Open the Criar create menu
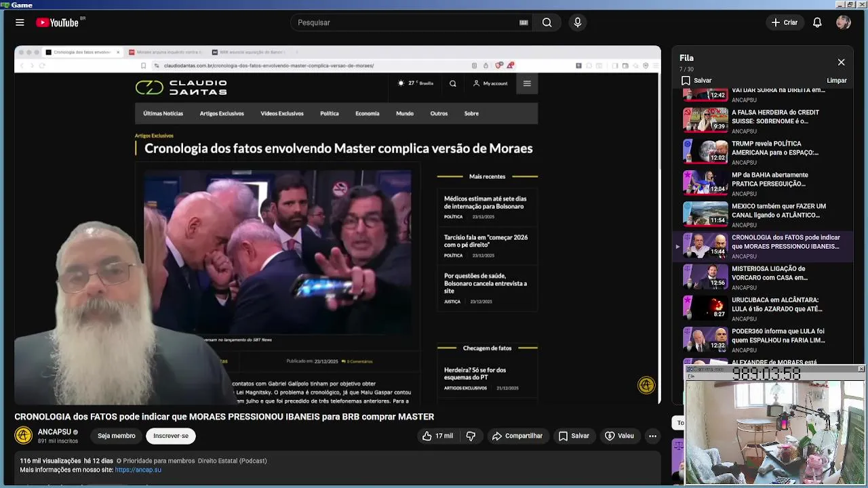The width and height of the screenshot is (868, 488). (x=785, y=22)
